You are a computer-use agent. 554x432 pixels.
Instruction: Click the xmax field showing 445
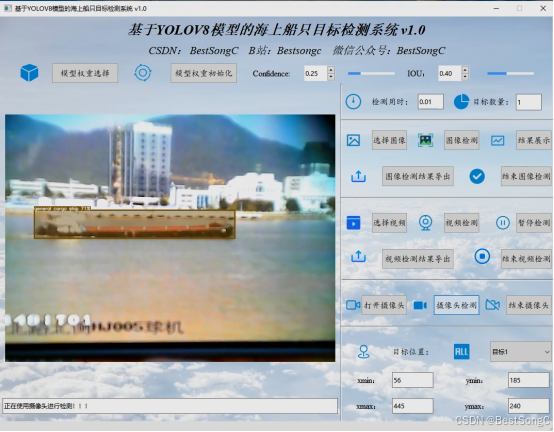tap(413, 406)
